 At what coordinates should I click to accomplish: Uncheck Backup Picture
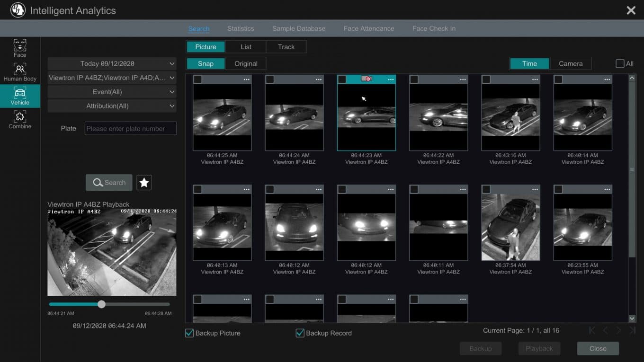(x=189, y=333)
